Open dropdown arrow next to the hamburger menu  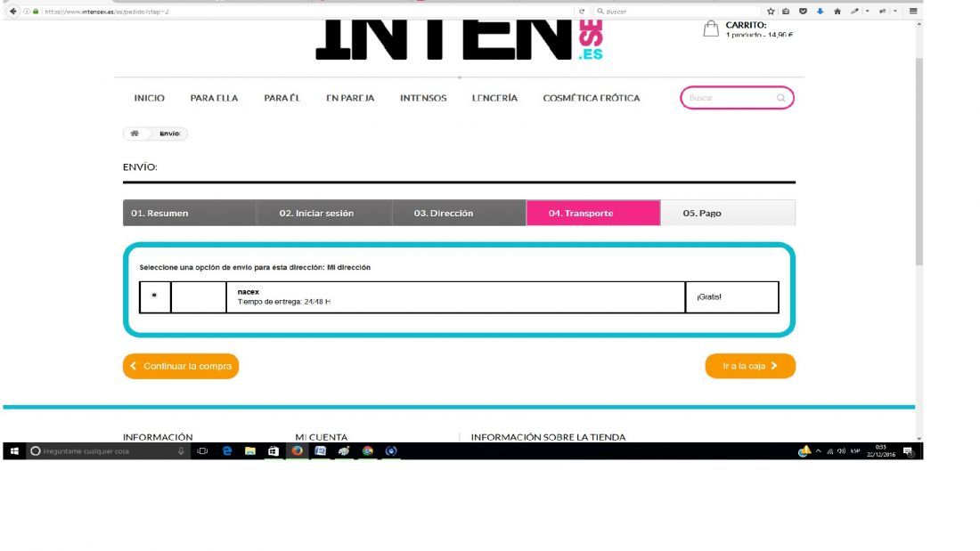[x=895, y=12]
